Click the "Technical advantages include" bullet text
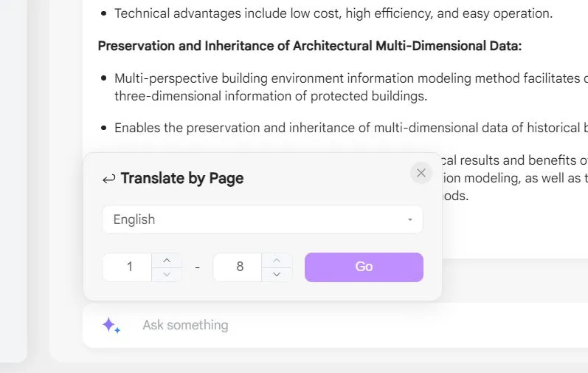 coord(333,13)
